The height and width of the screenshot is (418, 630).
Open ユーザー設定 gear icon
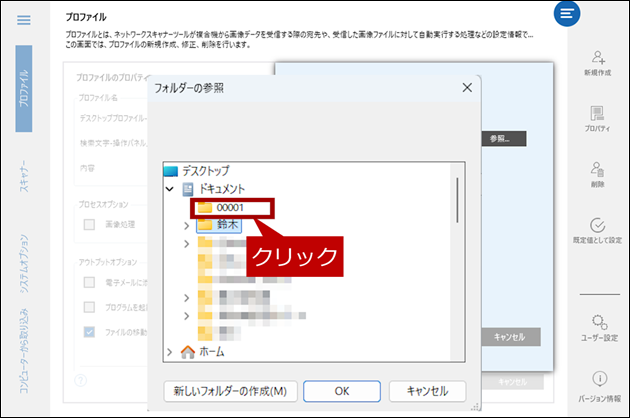click(597, 322)
